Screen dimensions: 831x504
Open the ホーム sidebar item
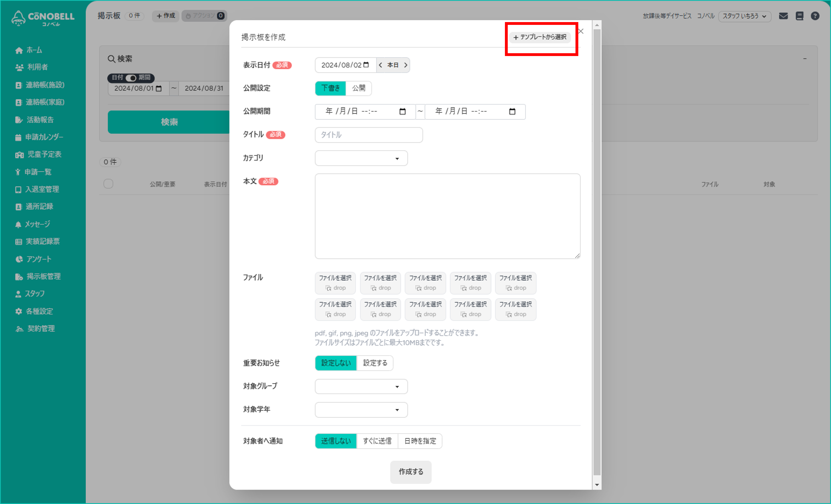click(29, 50)
